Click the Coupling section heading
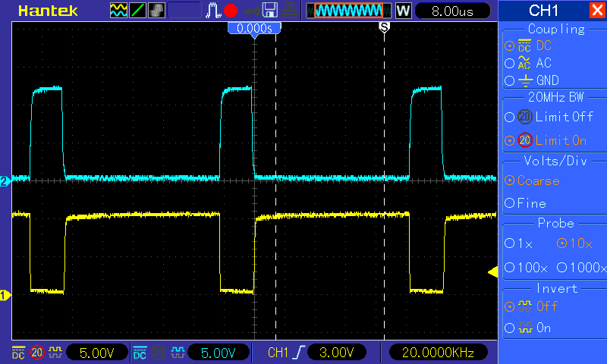Image resolution: width=607 pixels, height=364 pixels. (556, 29)
